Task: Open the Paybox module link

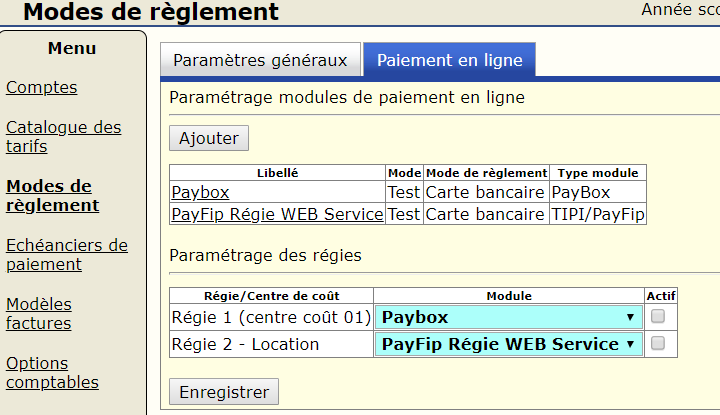Action: 200,192
